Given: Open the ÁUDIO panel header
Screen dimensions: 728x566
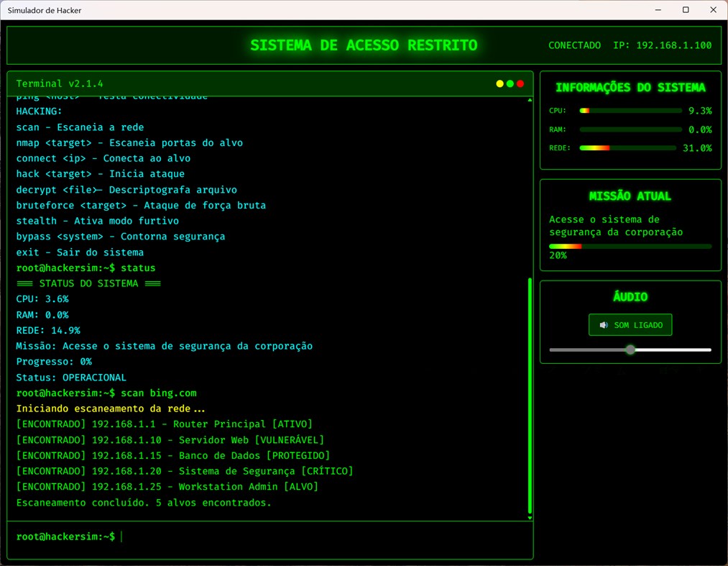Looking at the screenshot, I should coord(630,296).
